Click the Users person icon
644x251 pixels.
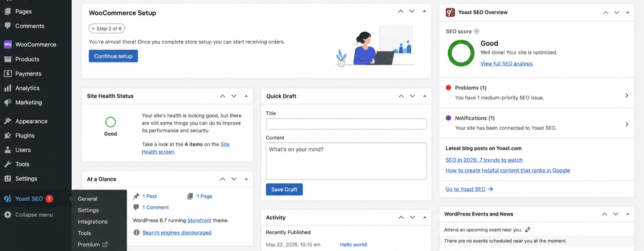(8, 150)
